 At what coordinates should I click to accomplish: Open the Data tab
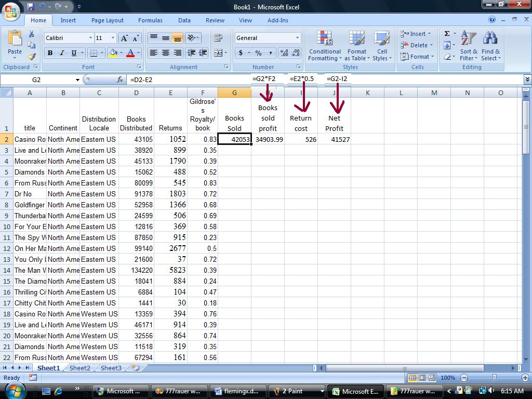pyautogui.click(x=184, y=20)
